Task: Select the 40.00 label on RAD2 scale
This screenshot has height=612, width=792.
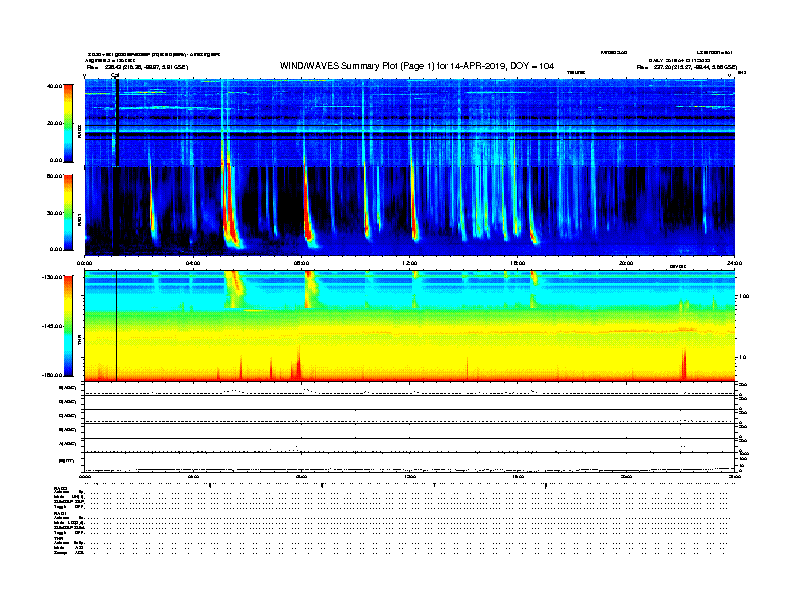Action: tap(54, 86)
